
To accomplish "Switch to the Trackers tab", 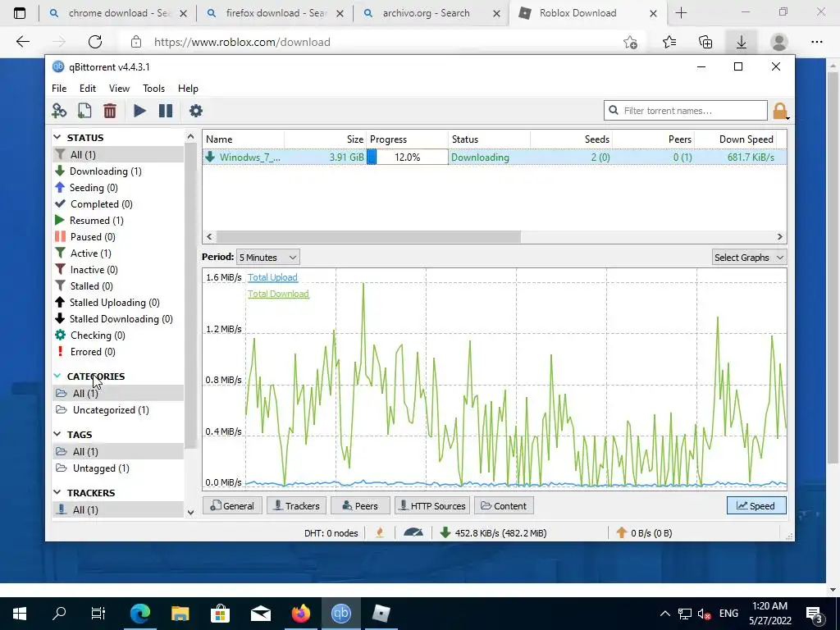I will click(296, 505).
